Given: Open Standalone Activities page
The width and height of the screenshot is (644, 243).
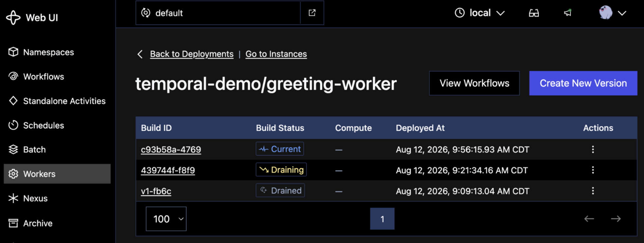Looking at the screenshot, I should coord(57,101).
